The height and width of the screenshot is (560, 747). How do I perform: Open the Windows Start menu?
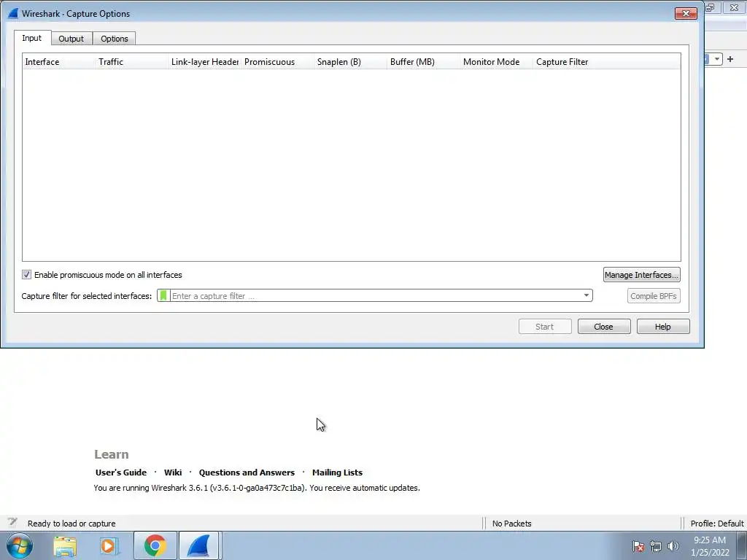[20, 545]
